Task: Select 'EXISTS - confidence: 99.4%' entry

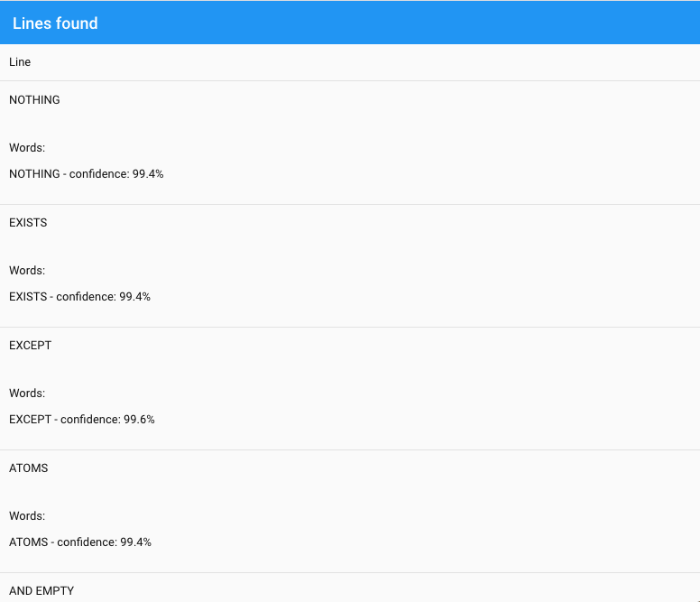Action: click(x=79, y=297)
